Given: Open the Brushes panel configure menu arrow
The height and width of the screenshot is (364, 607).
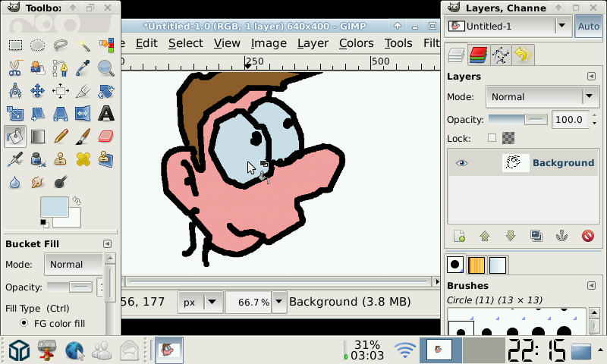Looking at the screenshot, I should [x=591, y=285].
